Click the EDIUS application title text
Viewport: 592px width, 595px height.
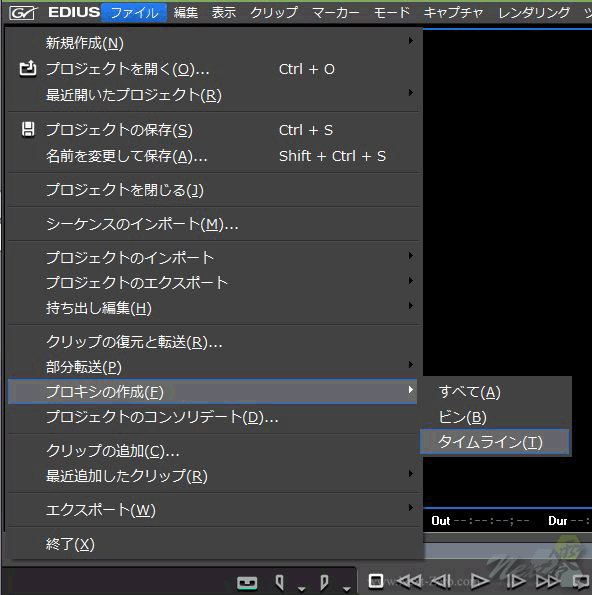74,13
